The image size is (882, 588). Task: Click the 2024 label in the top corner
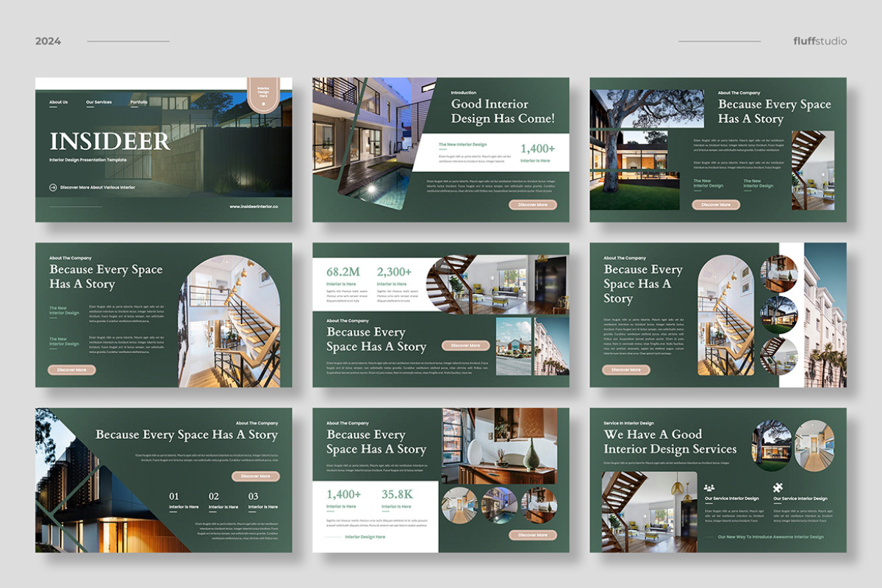(x=46, y=40)
